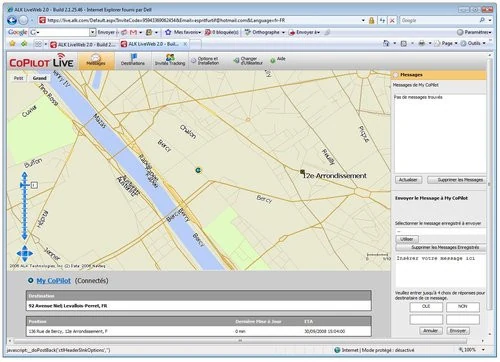Click the search magnifier icon
This screenshot has height=362, width=500.
[x=482, y=20]
